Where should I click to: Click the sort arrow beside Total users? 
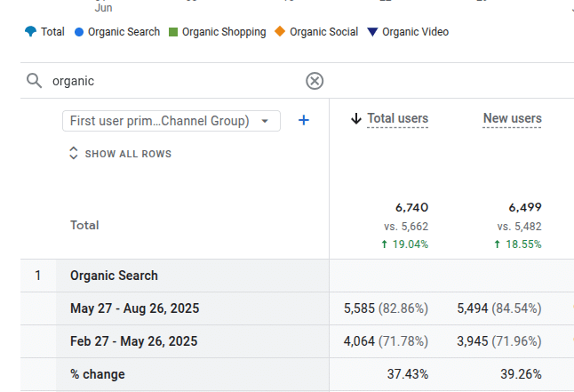pyautogui.click(x=355, y=119)
